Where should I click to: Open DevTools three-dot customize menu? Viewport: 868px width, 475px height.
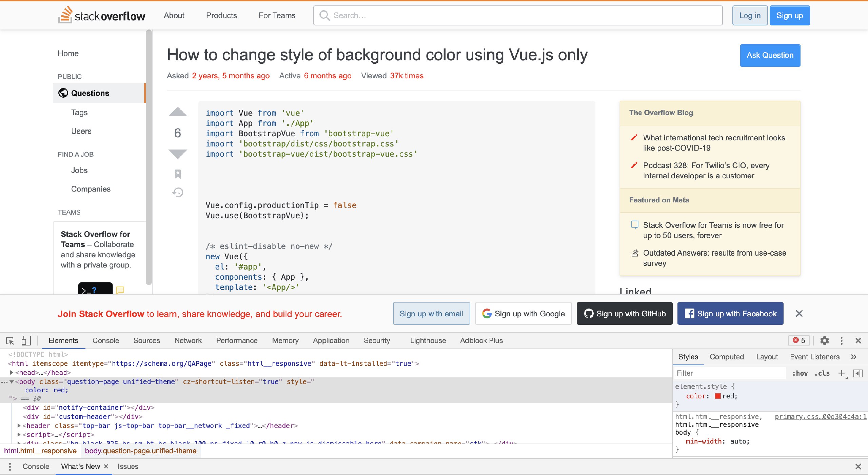(x=842, y=340)
